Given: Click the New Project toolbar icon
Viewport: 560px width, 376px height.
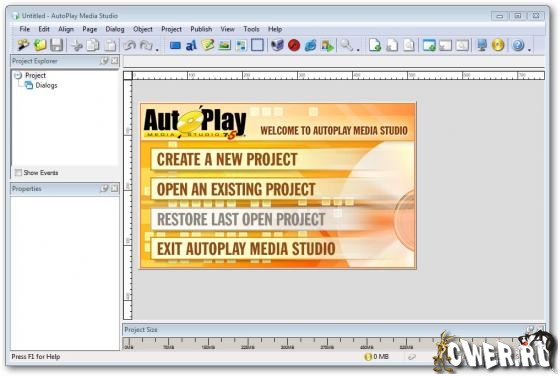Looking at the screenshot, I should (x=23, y=45).
